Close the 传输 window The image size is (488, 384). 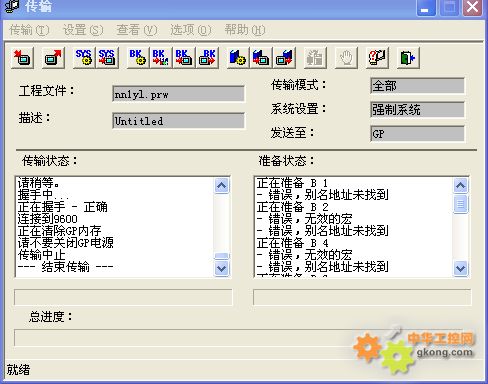click(472, 7)
